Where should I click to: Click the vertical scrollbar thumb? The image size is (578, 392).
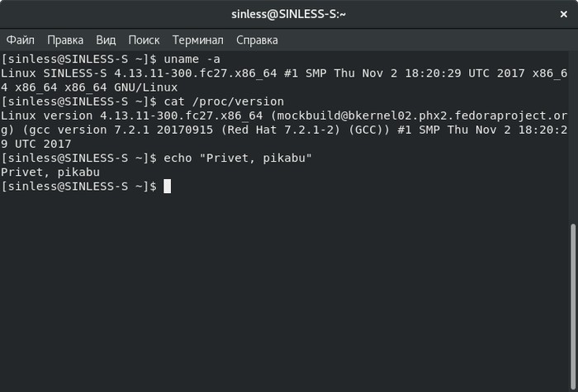[x=573, y=306]
